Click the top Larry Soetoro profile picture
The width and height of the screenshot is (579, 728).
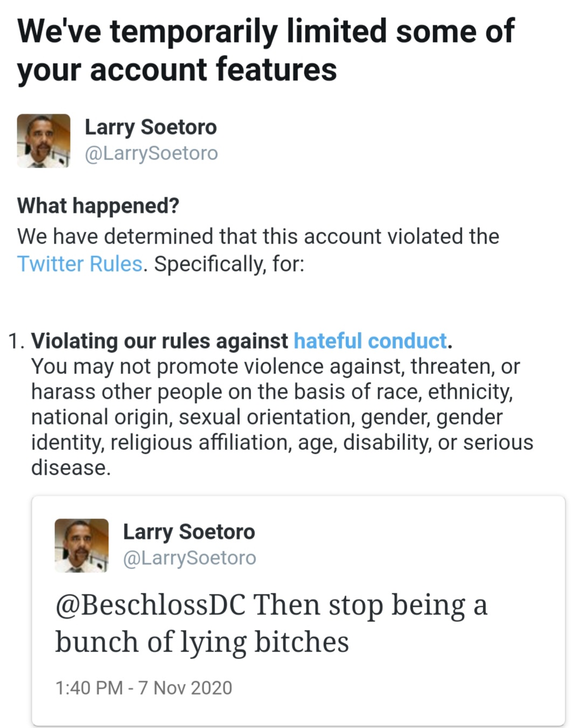pyautogui.click(x=44, y=141)
